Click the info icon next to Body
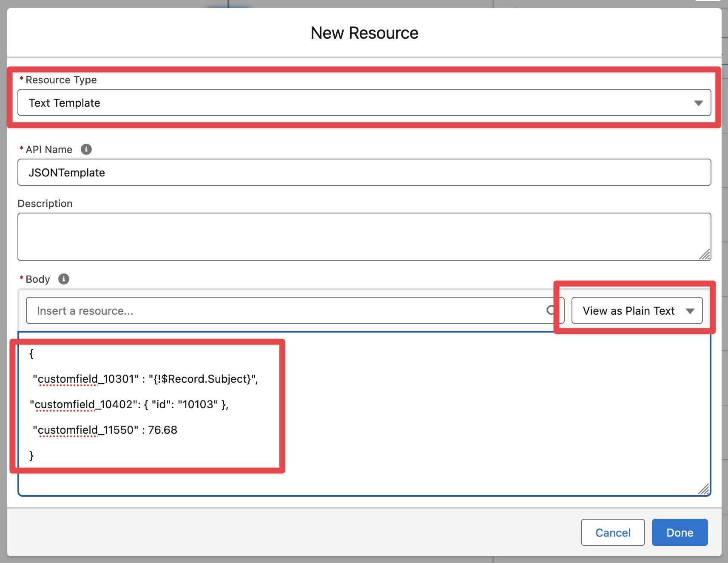The width and height of the screenshot is (728, 563). pyautogui.click(x=64, y=279)
